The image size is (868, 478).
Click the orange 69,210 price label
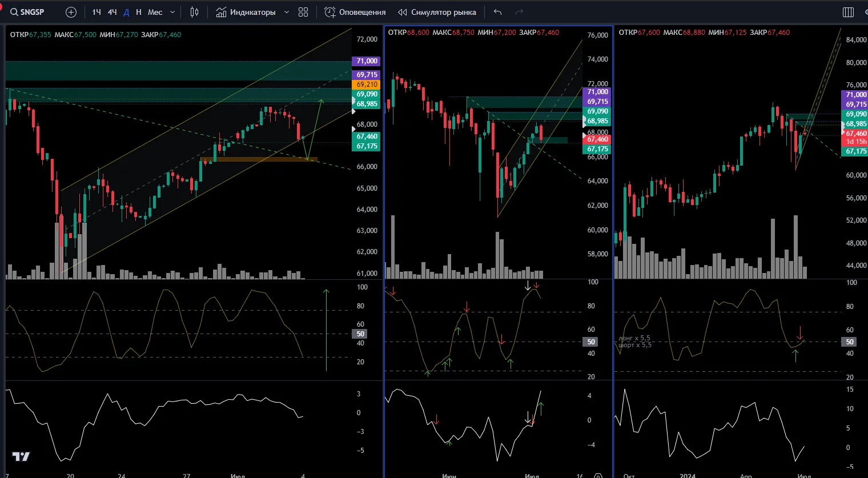[x=367, y=85]
